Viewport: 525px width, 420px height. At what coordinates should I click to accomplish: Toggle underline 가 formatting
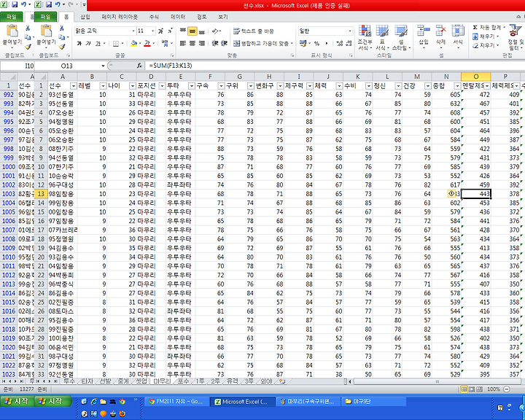pos(98,43)
